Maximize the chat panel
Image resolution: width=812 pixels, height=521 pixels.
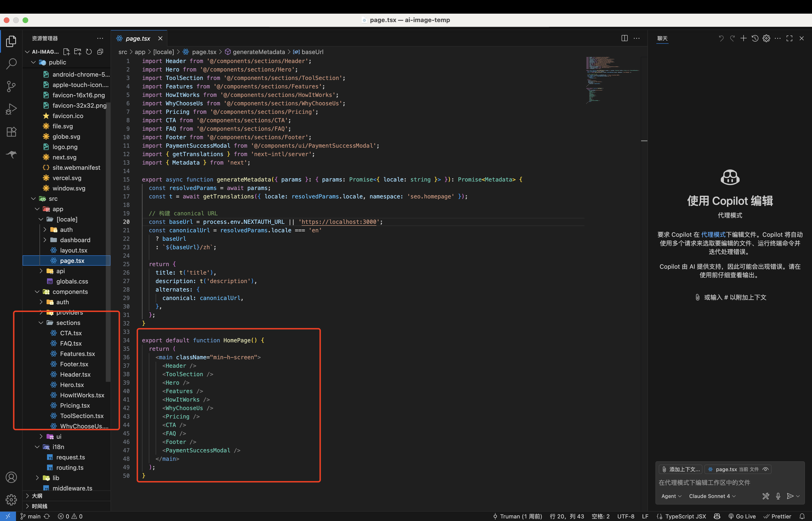tap(789, 38)
